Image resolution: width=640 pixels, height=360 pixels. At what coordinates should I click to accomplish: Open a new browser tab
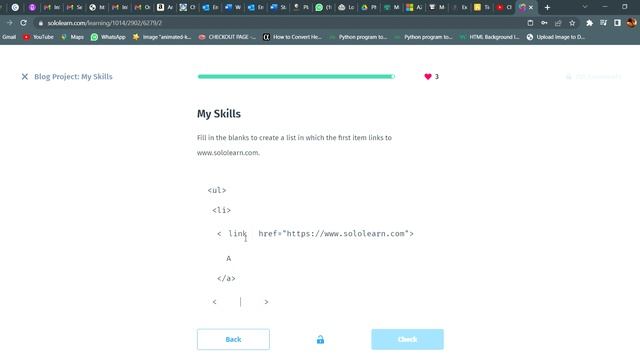coord(547,7)
